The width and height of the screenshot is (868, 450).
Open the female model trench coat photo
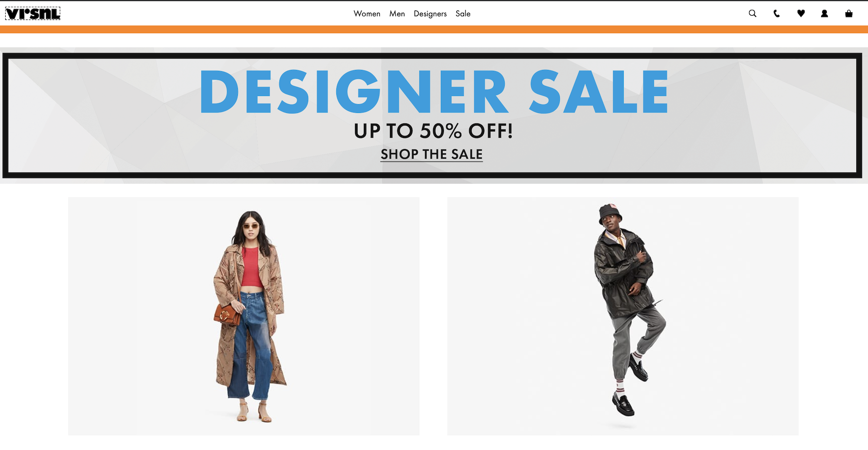point(243,316)
